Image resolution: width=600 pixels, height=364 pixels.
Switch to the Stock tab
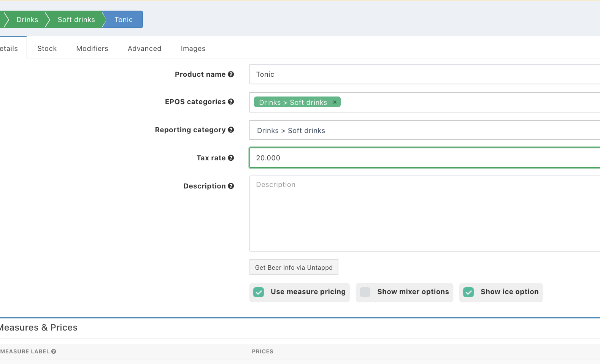click(47, 49)
